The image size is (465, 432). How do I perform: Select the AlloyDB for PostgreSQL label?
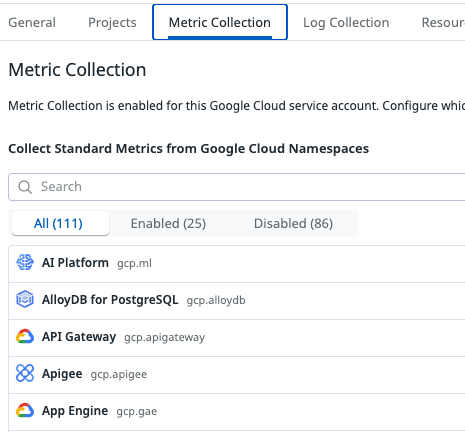pyautogui.click(x=110, y=300)
